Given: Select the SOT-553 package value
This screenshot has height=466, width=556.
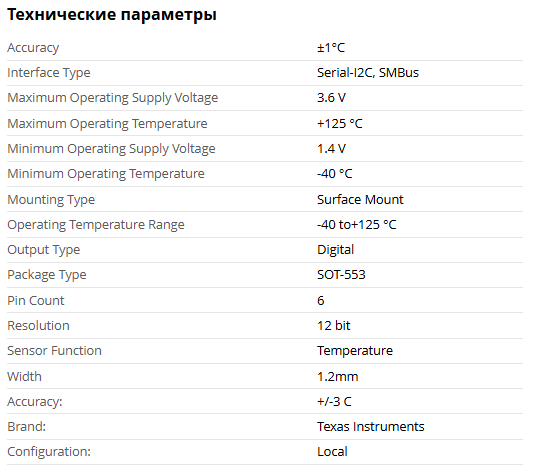Looking at the screenshot, I should tap(341, 275).
